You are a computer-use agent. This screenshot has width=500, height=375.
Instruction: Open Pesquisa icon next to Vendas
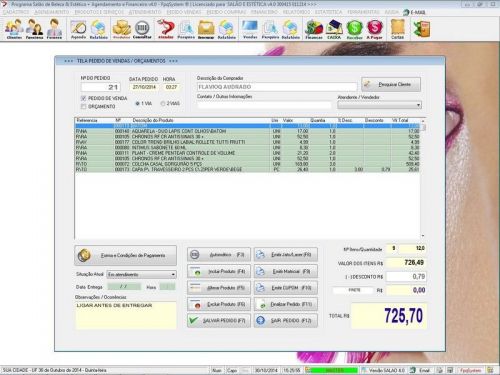click(270, 29)
